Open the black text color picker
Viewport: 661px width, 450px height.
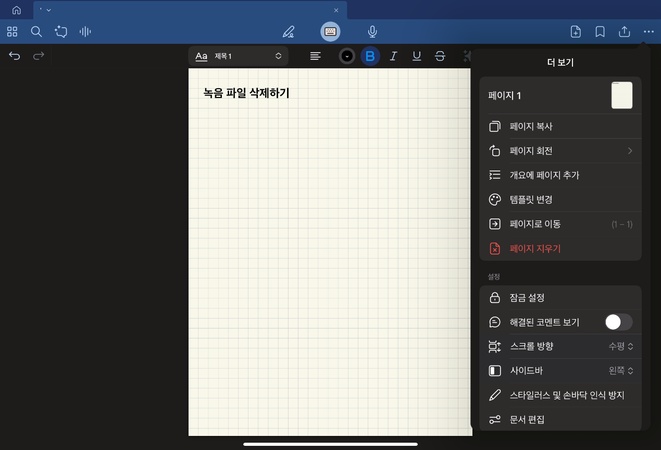click(x=347, y=56)
